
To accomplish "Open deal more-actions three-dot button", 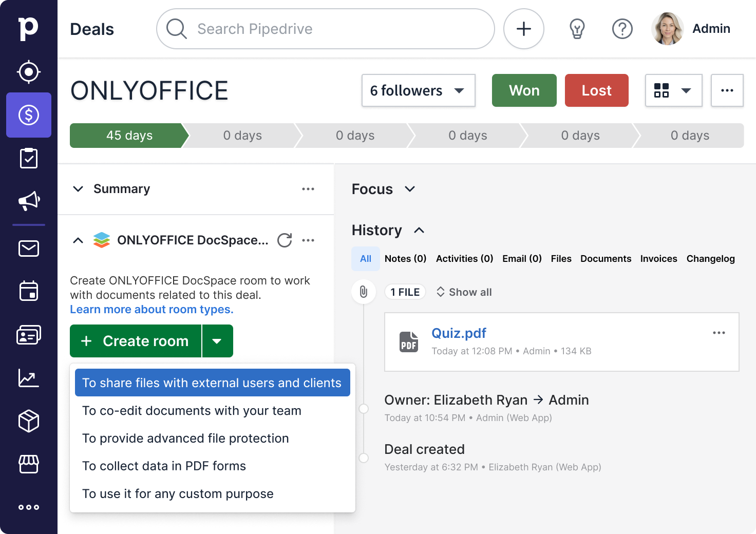I will pos(727,90).
